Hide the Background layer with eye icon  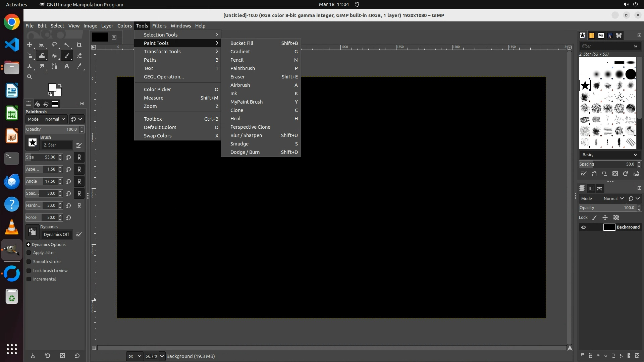click(x=584, y=227)
